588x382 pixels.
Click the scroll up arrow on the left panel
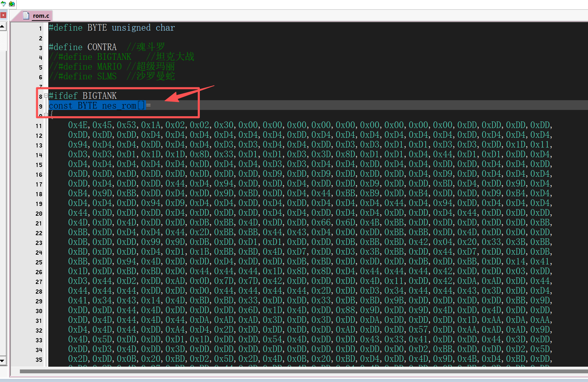coord(2,26)
